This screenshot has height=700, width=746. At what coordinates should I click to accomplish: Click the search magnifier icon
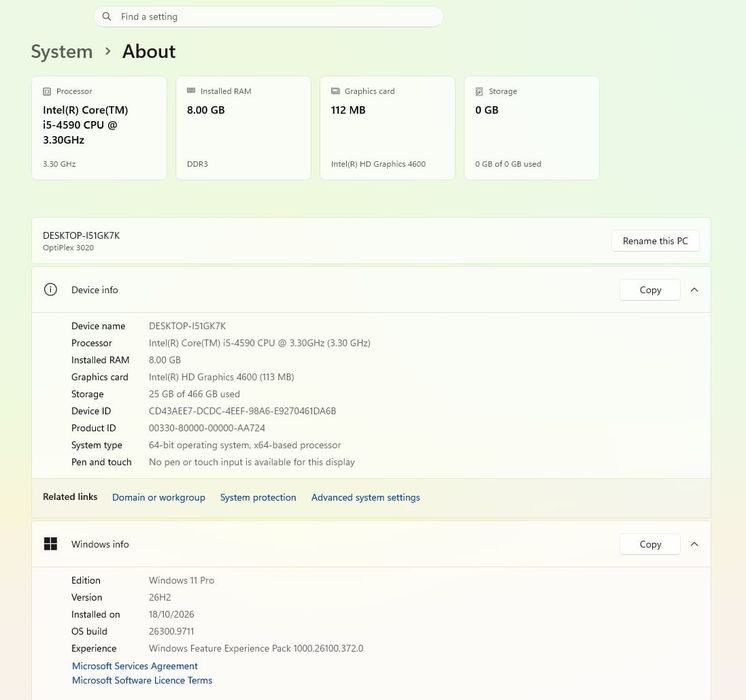pos(107,17)
